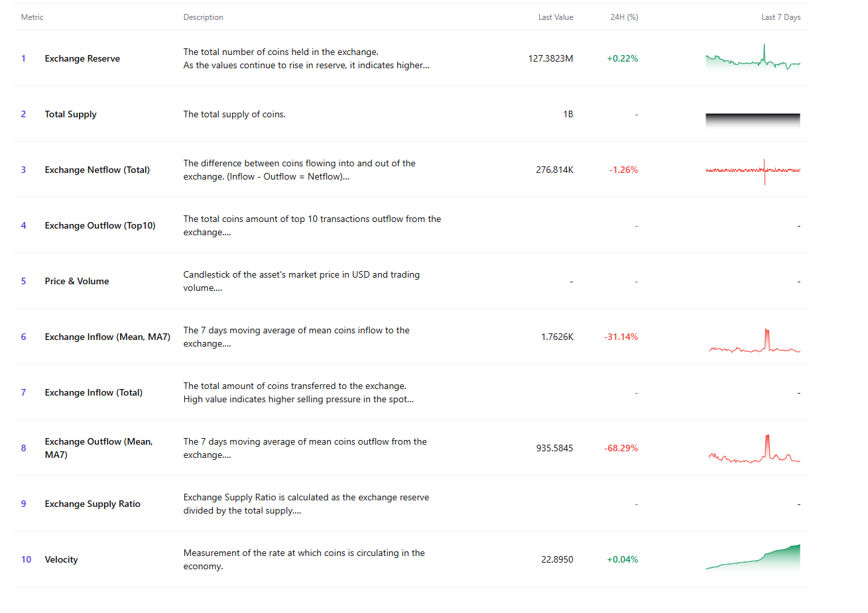The width and height of the screenshot is (868, 613).
Task: Click the Exchange Netflow red sparkline
Action: pos(753,170)
